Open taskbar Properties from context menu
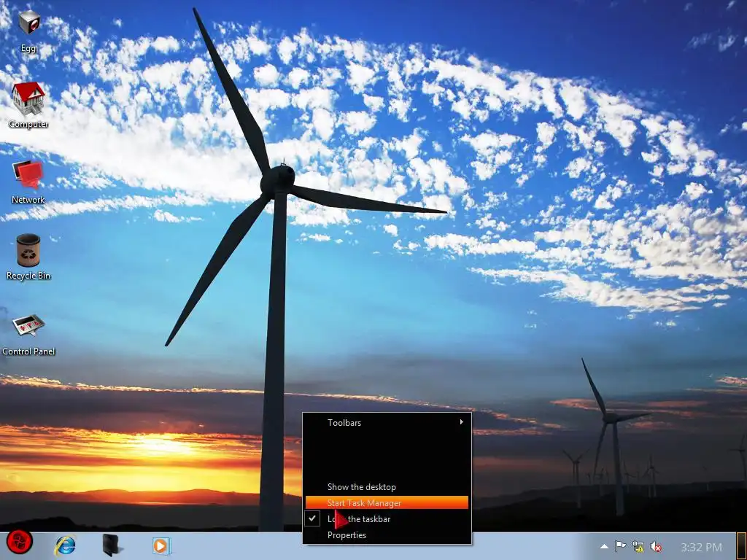The width and height of the screenshot is (747, 560). [387, 535]
